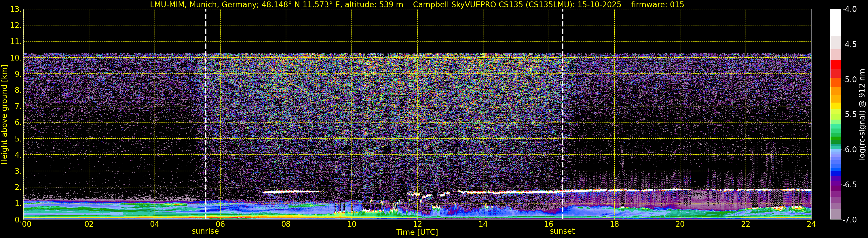
Task: Click the "24" time axis tick label
Action: click(x=811, y=224)
